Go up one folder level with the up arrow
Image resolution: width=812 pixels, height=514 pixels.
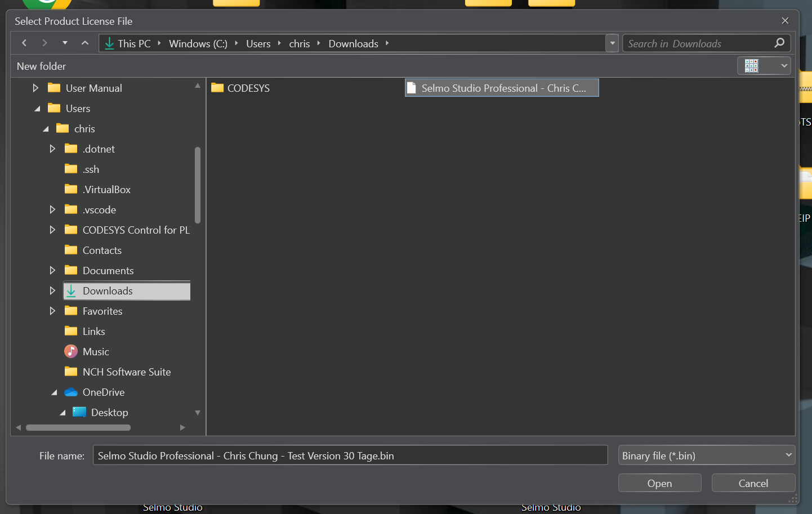coord(85,43)
